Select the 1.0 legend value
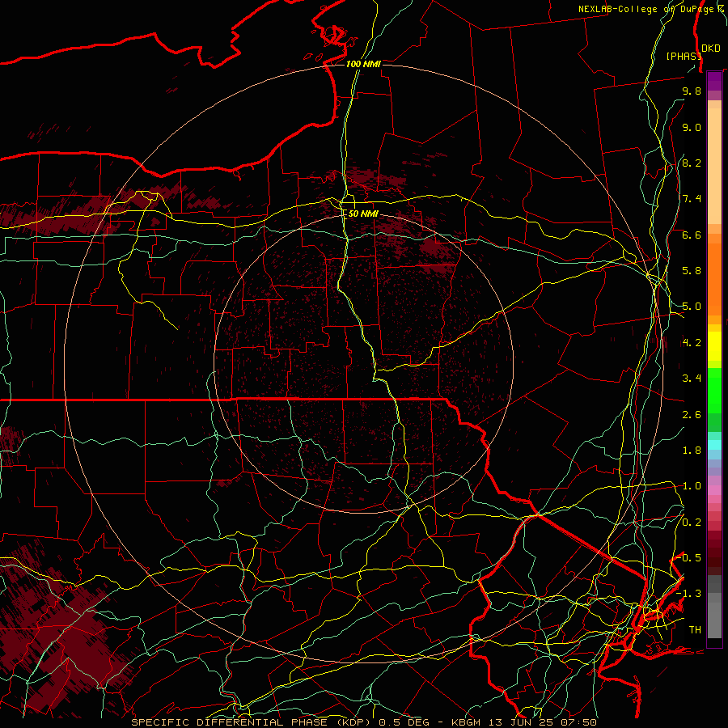 coord(692,486)
